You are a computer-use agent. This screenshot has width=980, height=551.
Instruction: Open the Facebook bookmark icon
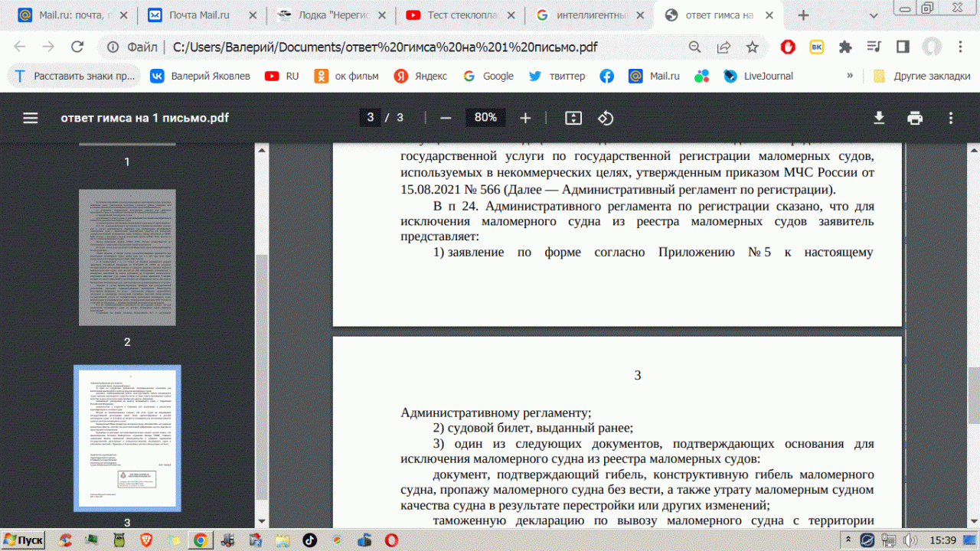tap(606, 76)
